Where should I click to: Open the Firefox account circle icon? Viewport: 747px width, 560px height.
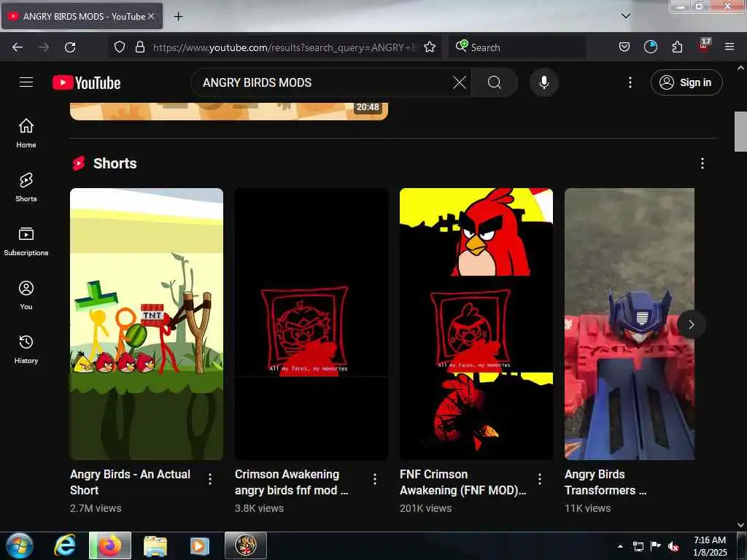[x=650, y=47]
